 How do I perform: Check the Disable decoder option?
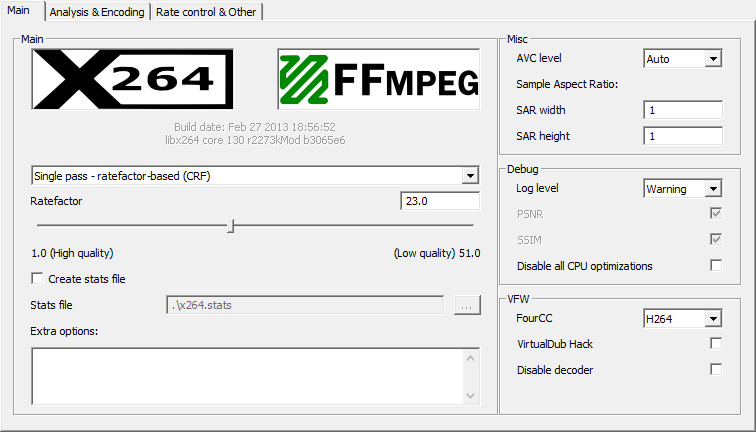[x=716, y=370]
